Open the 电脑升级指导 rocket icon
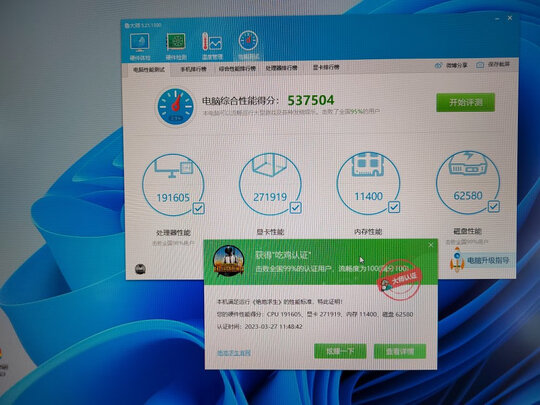 tap(457, 260)
